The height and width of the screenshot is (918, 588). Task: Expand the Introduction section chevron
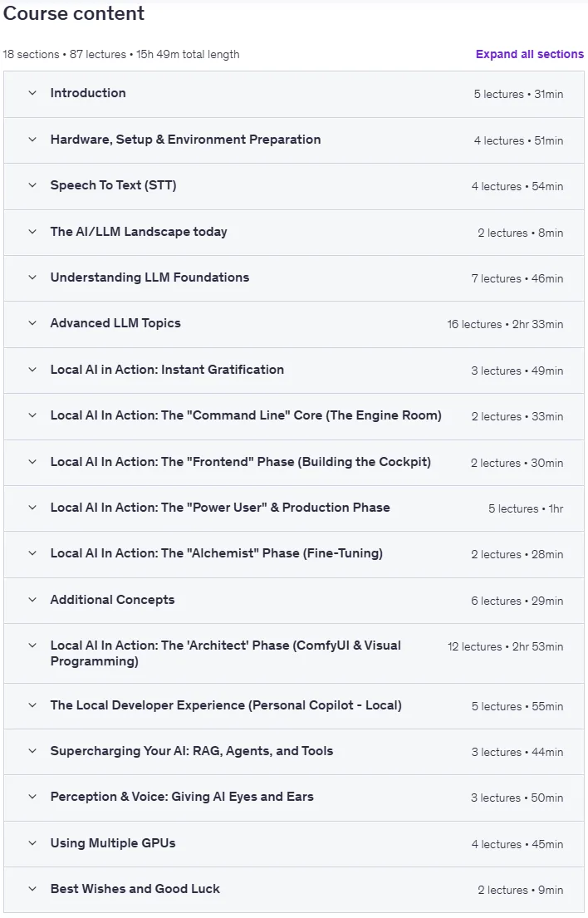pos(32,92)
